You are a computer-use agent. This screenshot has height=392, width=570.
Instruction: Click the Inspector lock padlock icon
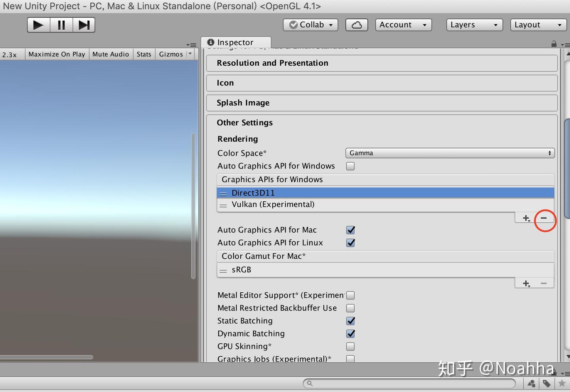[x=554, y=44]
